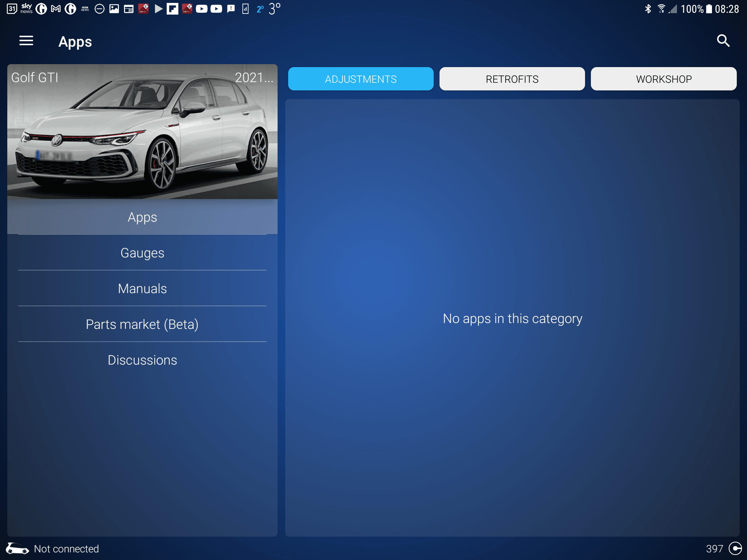Switch to the Adjustments tab

pyautogui.click(x=360, y=79)
